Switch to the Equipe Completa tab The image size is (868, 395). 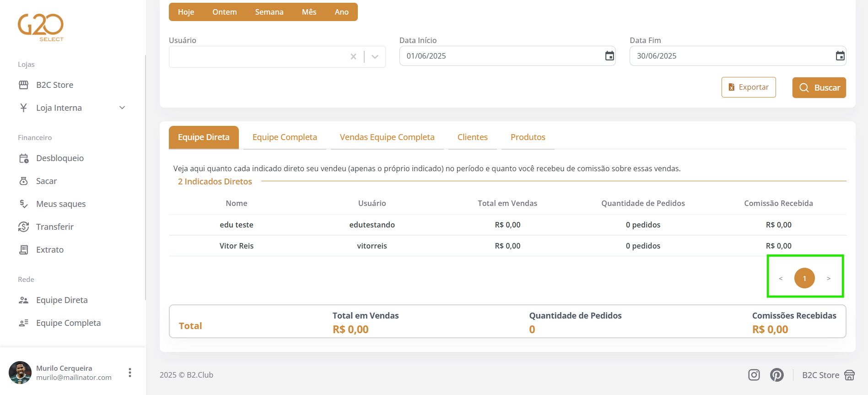pos(285,137)
